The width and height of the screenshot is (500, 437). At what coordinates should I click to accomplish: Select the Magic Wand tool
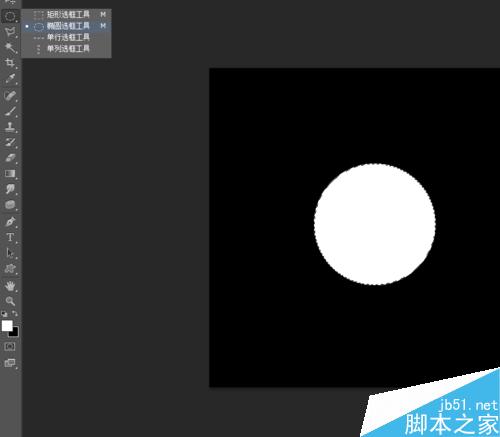pyautogui.click(x=10, y=47)
